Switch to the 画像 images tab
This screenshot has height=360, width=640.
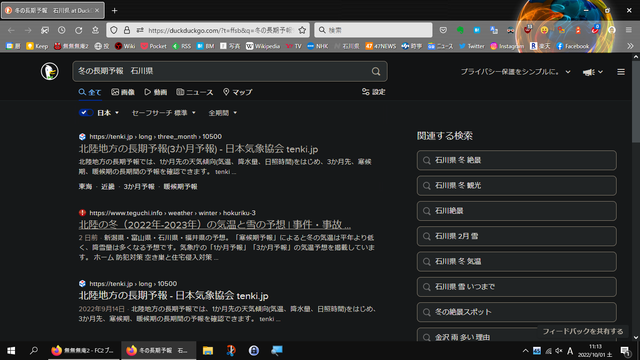click(x=123, y=92)
